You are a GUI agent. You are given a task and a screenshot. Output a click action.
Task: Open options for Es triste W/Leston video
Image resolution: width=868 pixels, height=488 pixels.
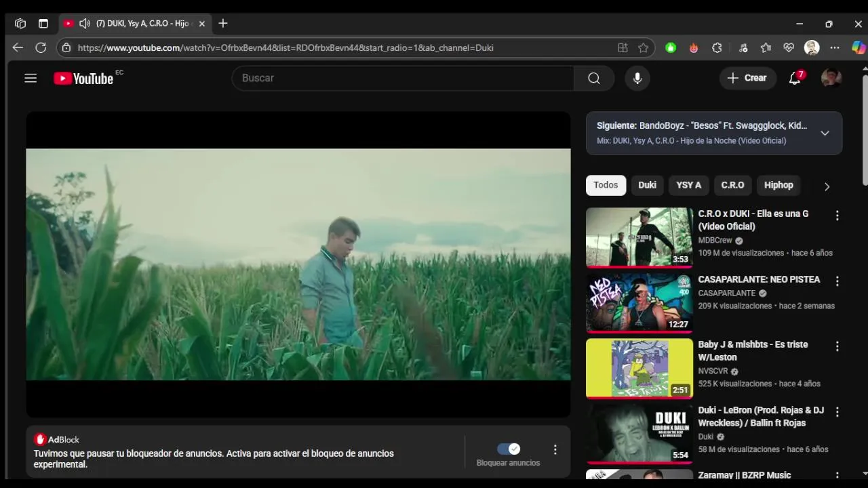tap(837, 346)
